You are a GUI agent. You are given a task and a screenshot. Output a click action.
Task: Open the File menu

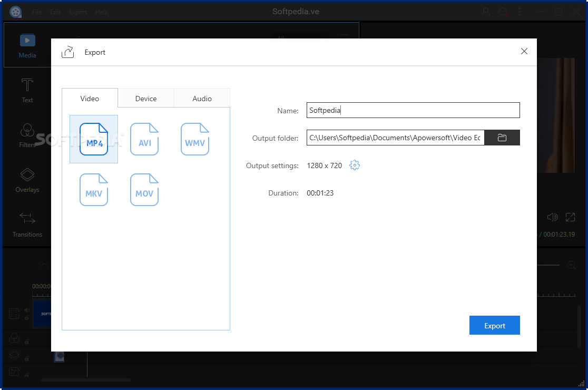tap(37, 12)
